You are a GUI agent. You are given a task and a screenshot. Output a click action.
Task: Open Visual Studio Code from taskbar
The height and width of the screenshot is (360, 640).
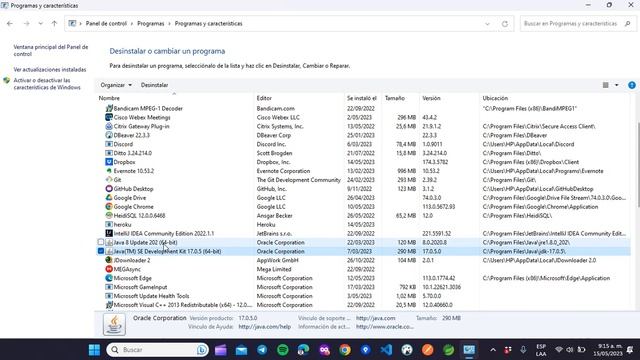tap(386, 350)
